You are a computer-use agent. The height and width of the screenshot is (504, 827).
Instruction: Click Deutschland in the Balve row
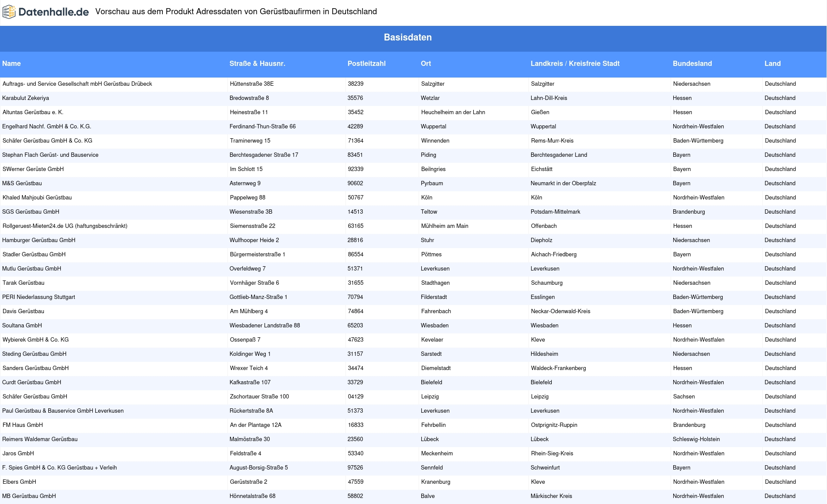[780, 496]
